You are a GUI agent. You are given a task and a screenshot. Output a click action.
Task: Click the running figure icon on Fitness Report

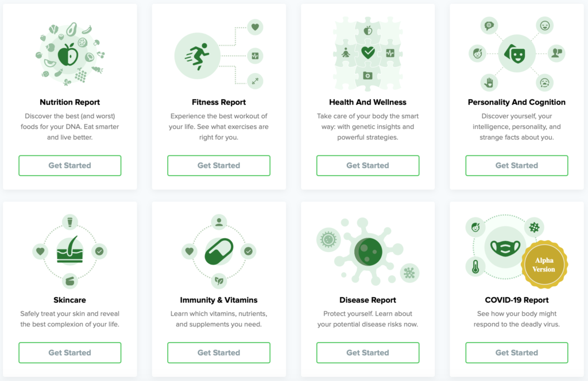pos(198,56)
